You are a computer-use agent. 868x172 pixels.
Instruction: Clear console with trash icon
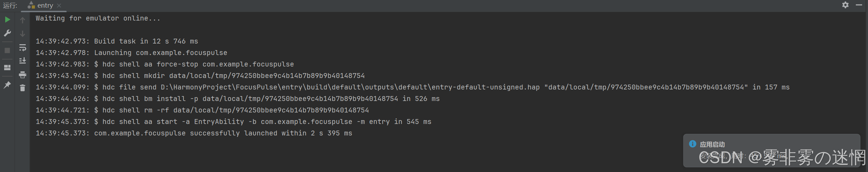click(23, 88)
